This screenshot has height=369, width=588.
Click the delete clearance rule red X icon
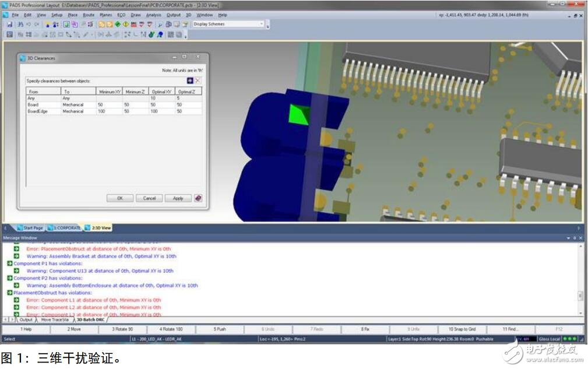pos(198,80)
